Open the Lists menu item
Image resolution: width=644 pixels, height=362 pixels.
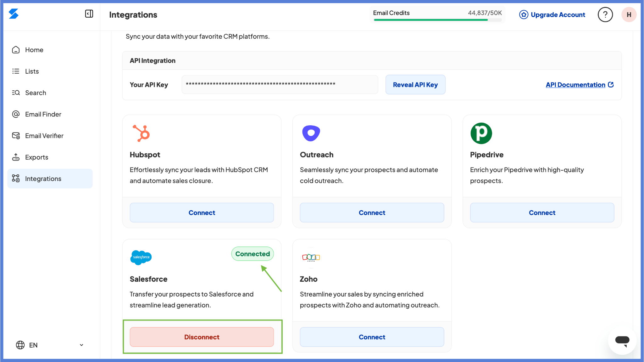tap(50, 71)
